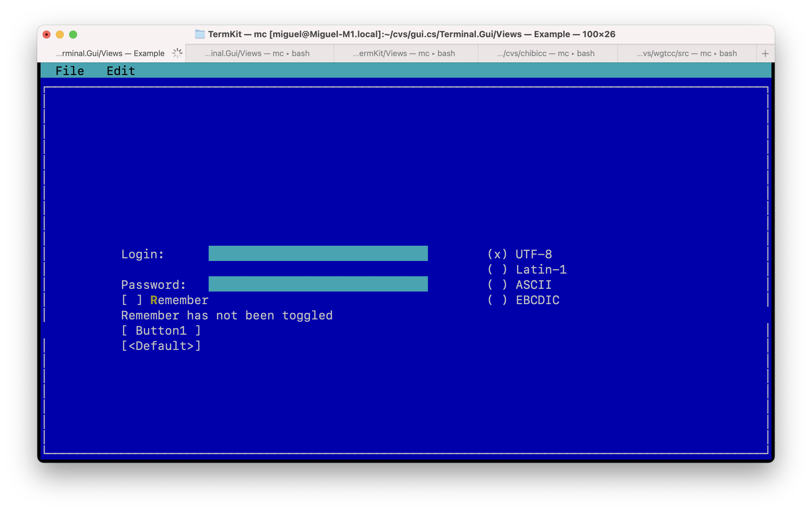This screenshot has height=512, width=812.
Task: Click the Login text field
Action: coord(318,253)
